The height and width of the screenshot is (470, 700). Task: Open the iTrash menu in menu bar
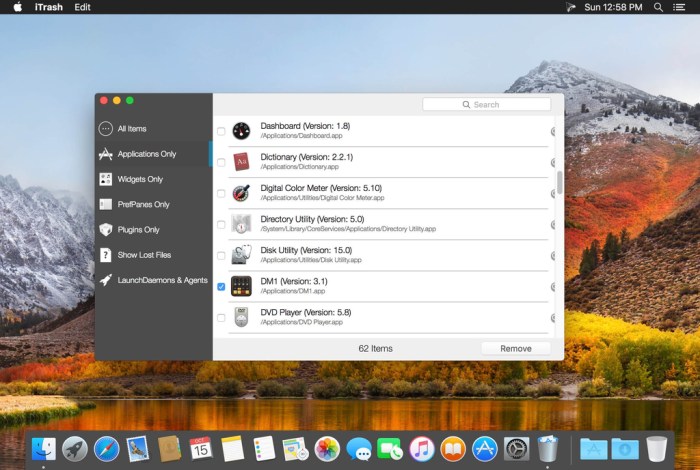click(x=49, y=7)
